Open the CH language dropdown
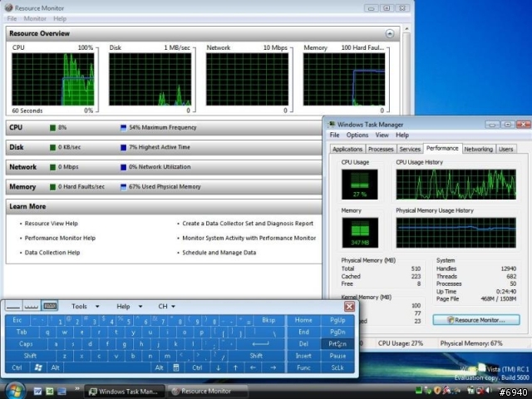Screen dimensions: 532x399 tap(166, 306)
